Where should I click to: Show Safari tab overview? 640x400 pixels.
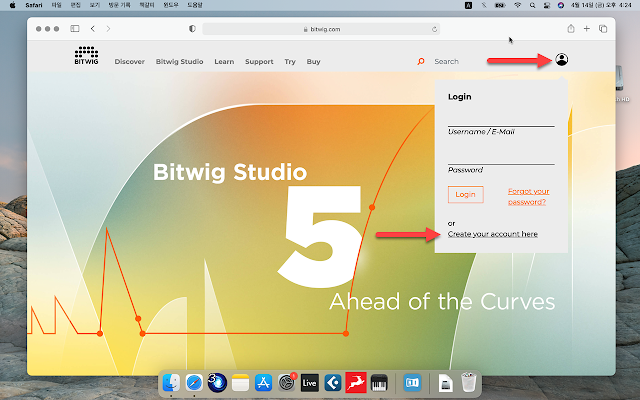[603, 29]
